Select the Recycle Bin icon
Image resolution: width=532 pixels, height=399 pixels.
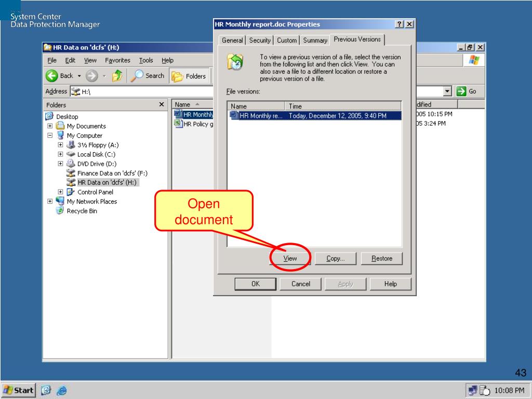[x=60, y=211]
